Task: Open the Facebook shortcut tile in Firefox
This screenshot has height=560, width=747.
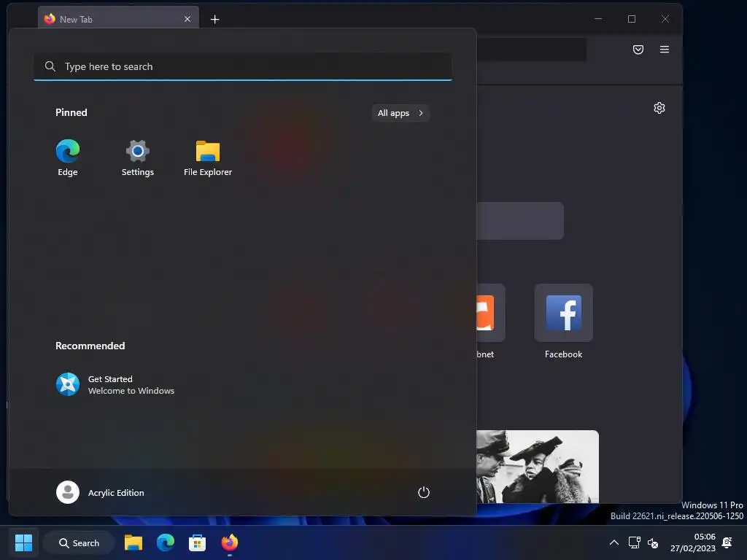Action: click(564, 313)
